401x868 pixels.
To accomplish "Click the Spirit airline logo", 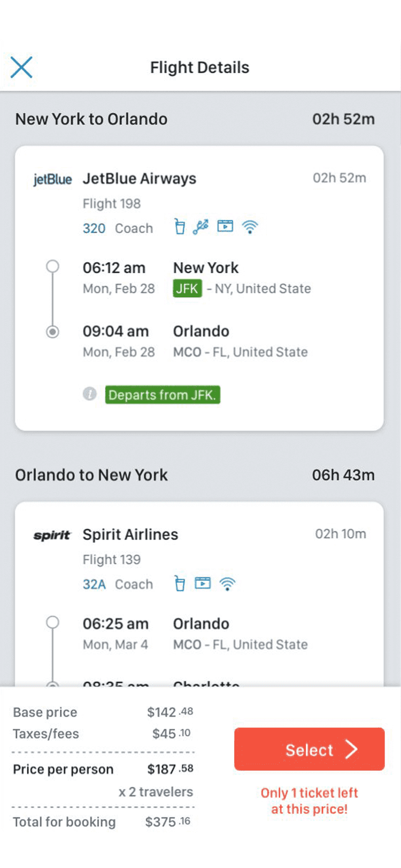I will 52,535.
